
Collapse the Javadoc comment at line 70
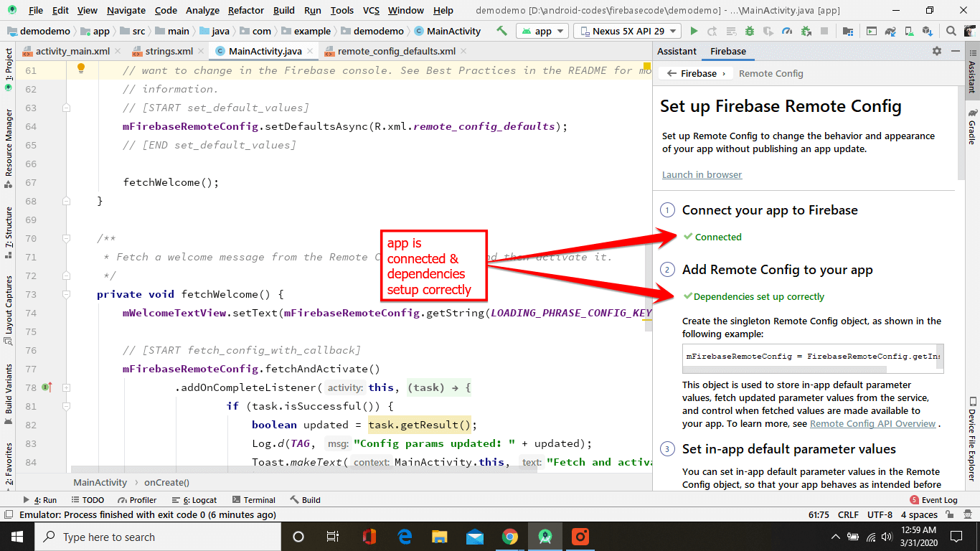tap(66, 238)
